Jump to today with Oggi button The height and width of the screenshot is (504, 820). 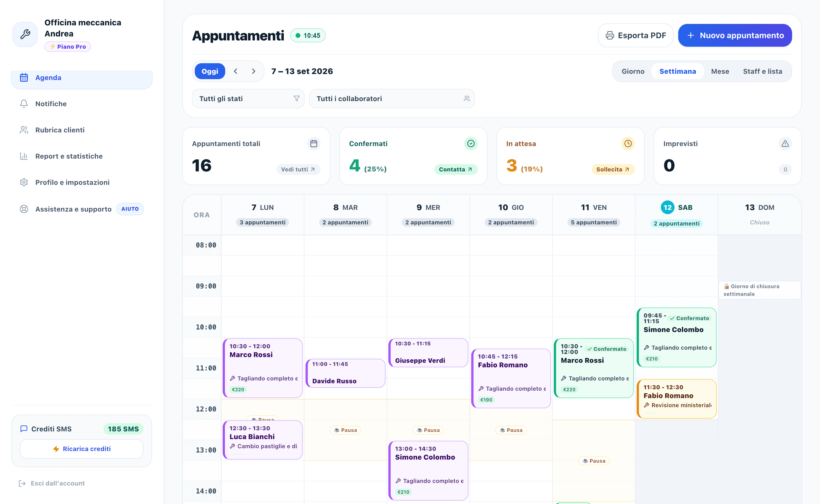tap(210, 71)
